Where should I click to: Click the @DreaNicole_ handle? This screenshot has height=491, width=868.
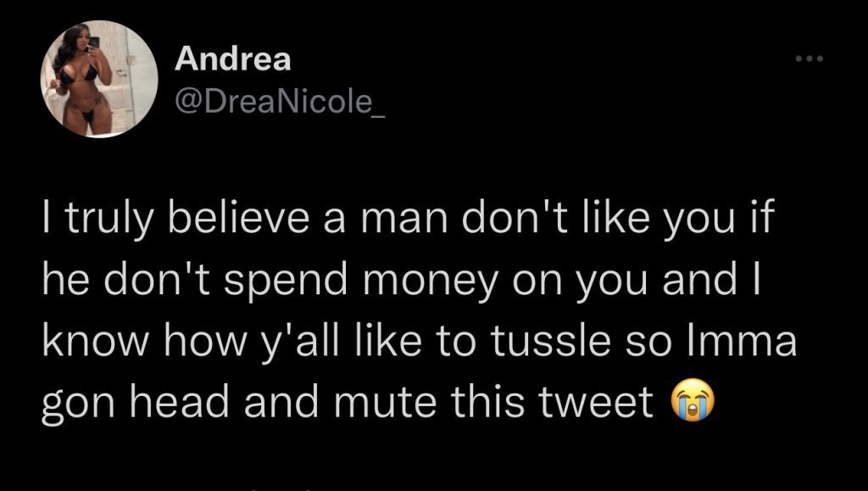279,103
